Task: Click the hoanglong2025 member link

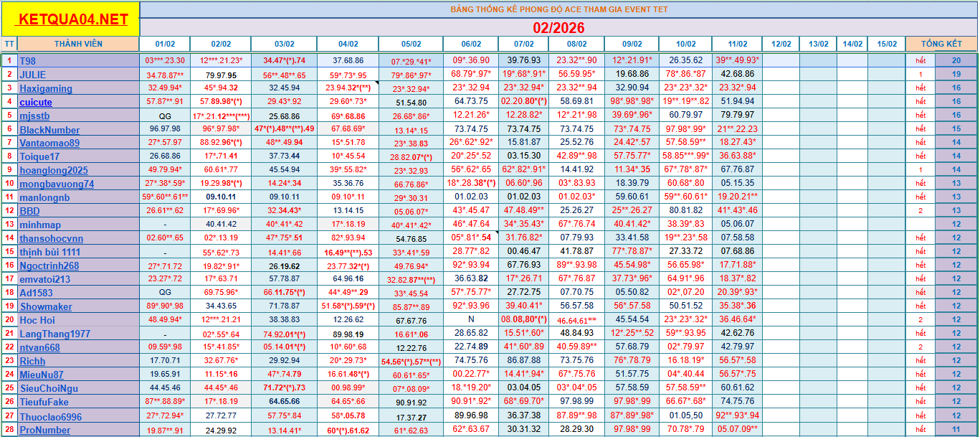Action: pos(54,170)
